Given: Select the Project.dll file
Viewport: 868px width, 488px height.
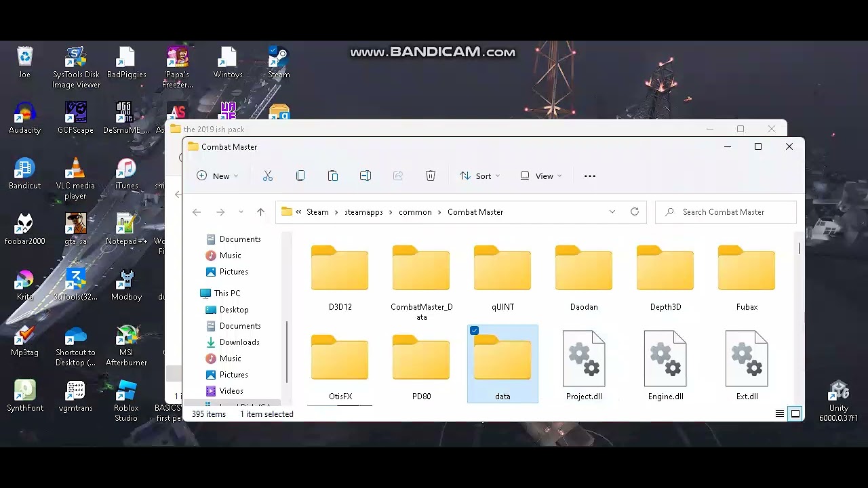Looking at the screenshot, I should point(584,365).
